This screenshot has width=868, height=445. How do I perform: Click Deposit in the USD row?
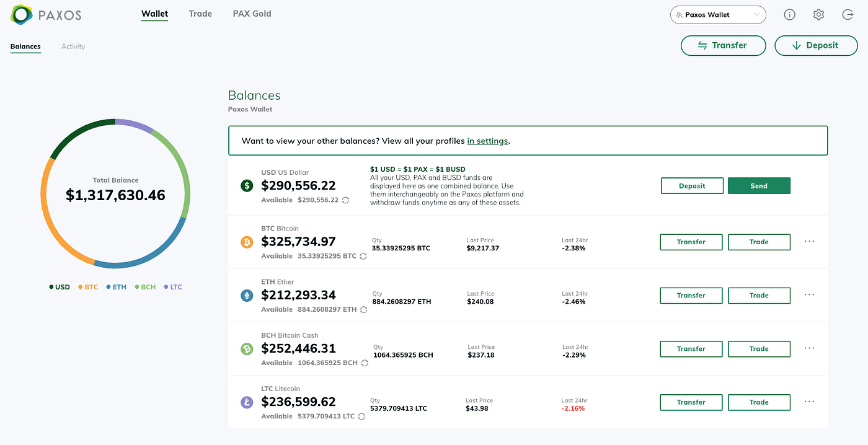click(692, 186)
